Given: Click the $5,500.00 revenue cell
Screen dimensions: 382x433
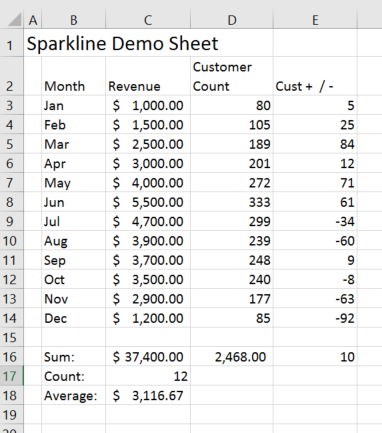Looking at the screenshot, I should click(x=148, y=202).
